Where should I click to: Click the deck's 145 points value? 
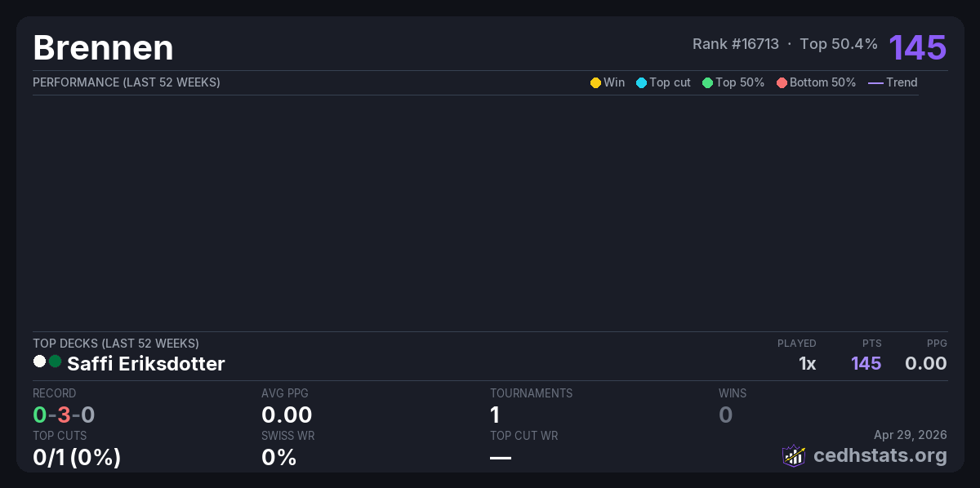(x=866, y=364)
